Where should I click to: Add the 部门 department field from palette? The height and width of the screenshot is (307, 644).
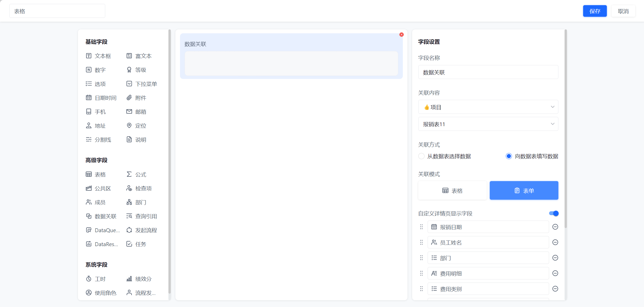[x=136, y=202]
